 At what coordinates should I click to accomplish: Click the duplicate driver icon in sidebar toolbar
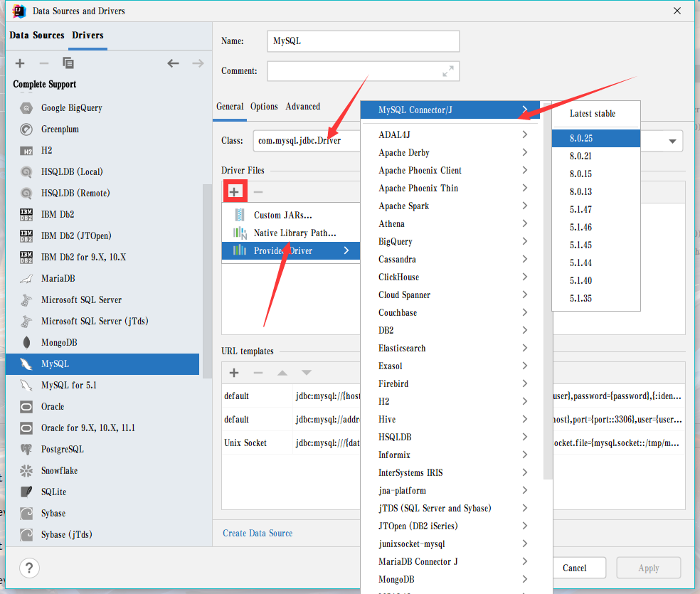click(x=68, y=63)
